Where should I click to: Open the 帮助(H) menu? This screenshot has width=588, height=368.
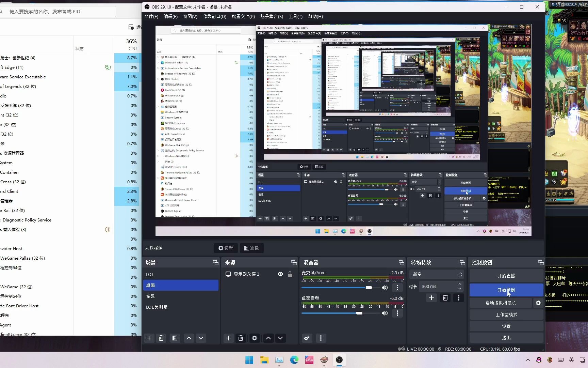tap(315, 16)
